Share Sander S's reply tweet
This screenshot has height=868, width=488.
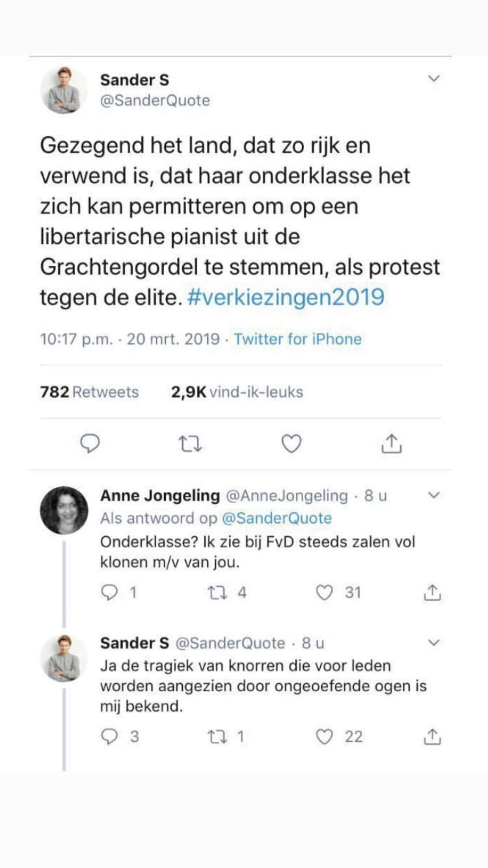(x=432, y=736)
